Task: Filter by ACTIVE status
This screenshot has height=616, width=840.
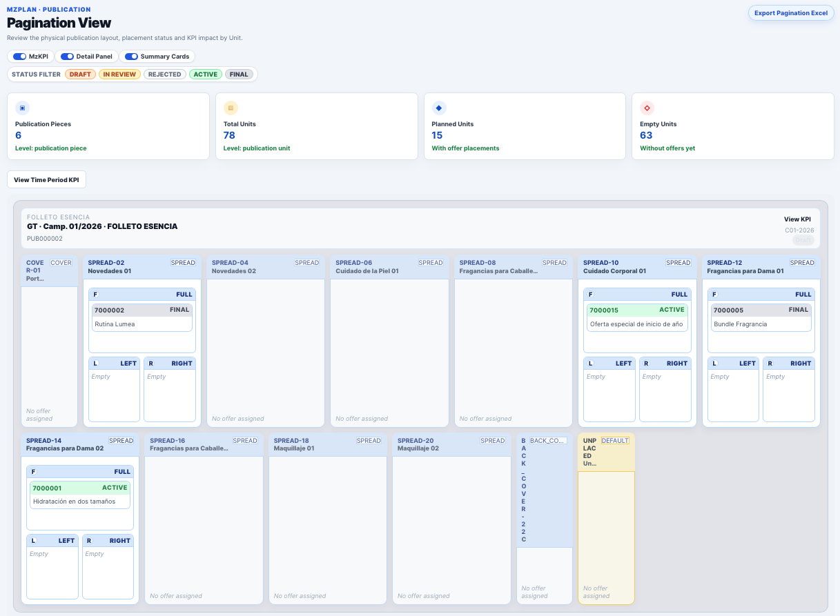Action: pyautogui.click(x=205, y=74)
